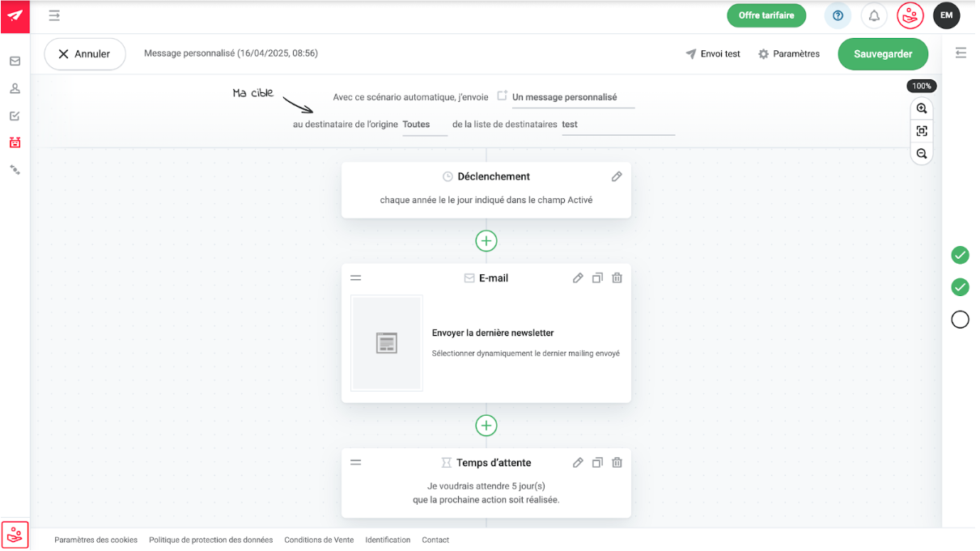
Task: Edit the Déclenchement block with pencil icon
Action: 617,176
